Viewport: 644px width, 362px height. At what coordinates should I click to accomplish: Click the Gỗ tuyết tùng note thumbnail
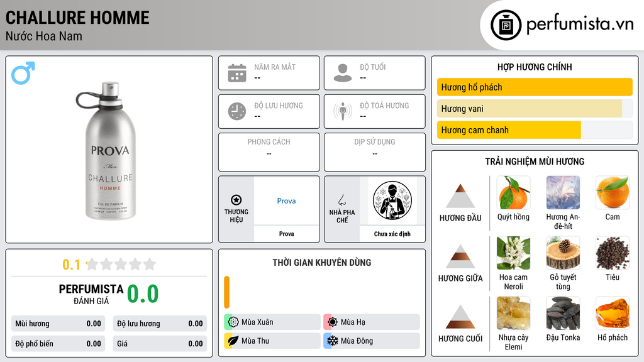[x=563, y=253]
